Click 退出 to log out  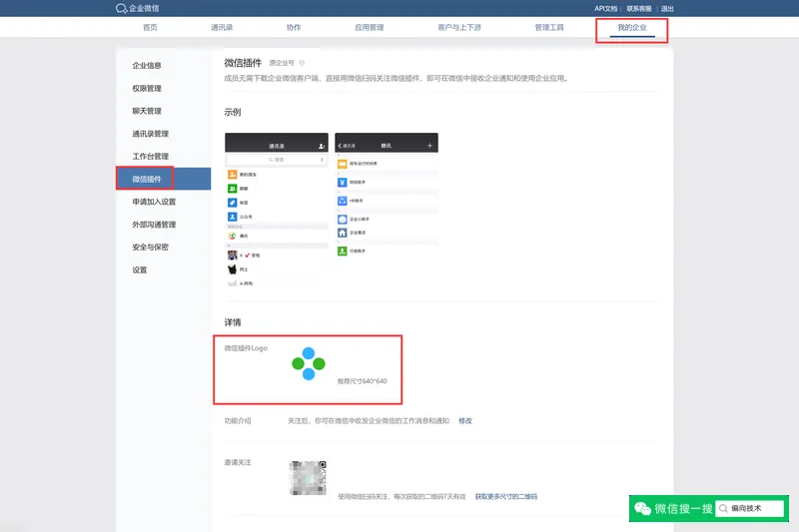point(667,9)
